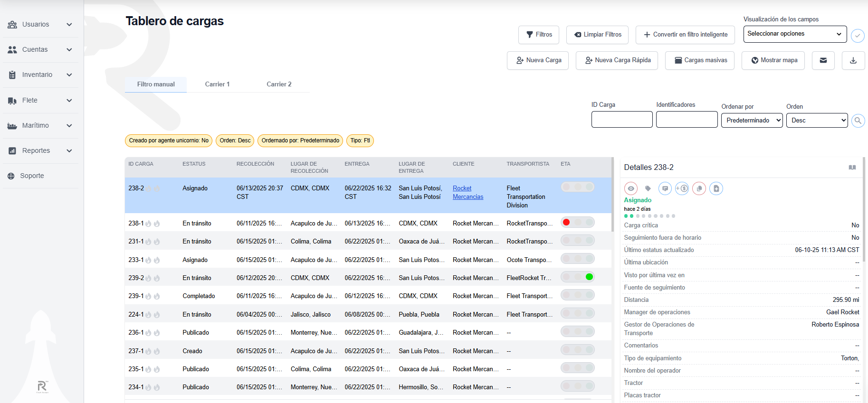Toggle the ETA switch for load 238-2
Image resolution: width=868 pixels, height=403 pixels.
577,187
